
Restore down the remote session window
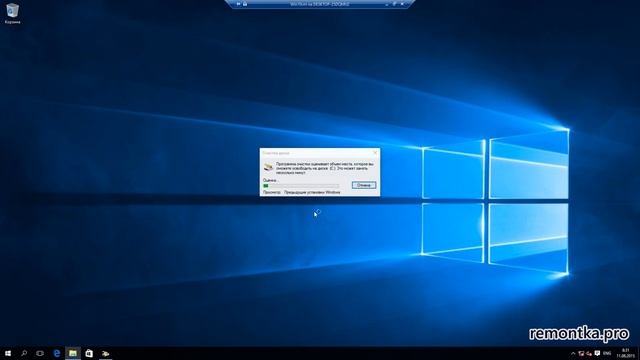(394, 4)
